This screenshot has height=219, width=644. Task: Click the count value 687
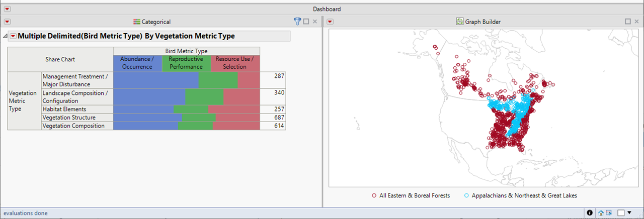(279, 118)
